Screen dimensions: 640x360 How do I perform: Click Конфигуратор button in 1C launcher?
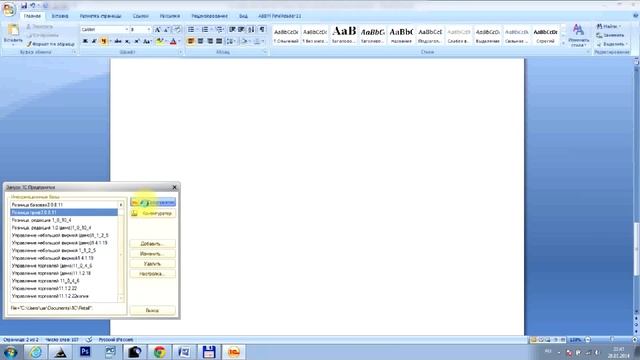point(153,213)
